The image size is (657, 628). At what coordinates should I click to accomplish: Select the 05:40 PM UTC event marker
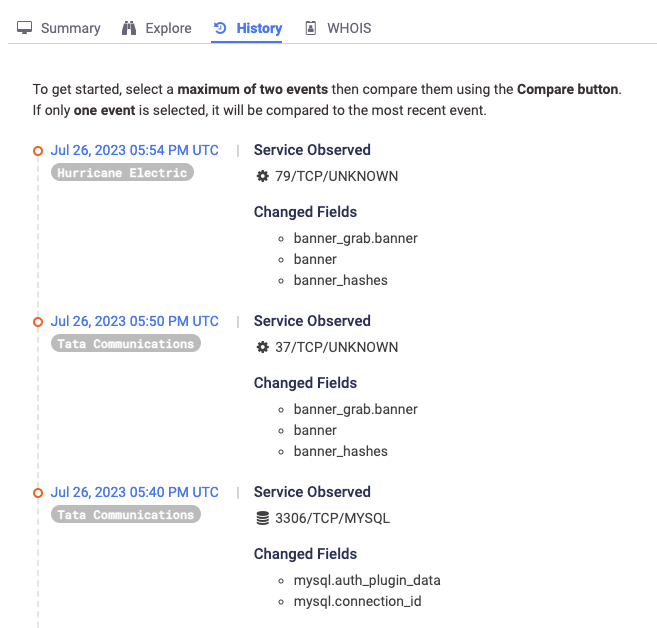coord(38,493)
